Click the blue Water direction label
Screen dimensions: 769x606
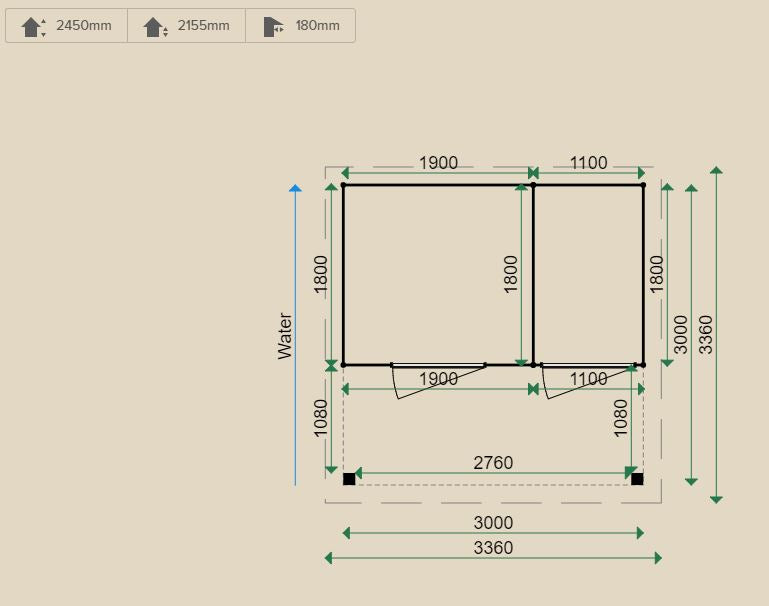click(285, 336)
